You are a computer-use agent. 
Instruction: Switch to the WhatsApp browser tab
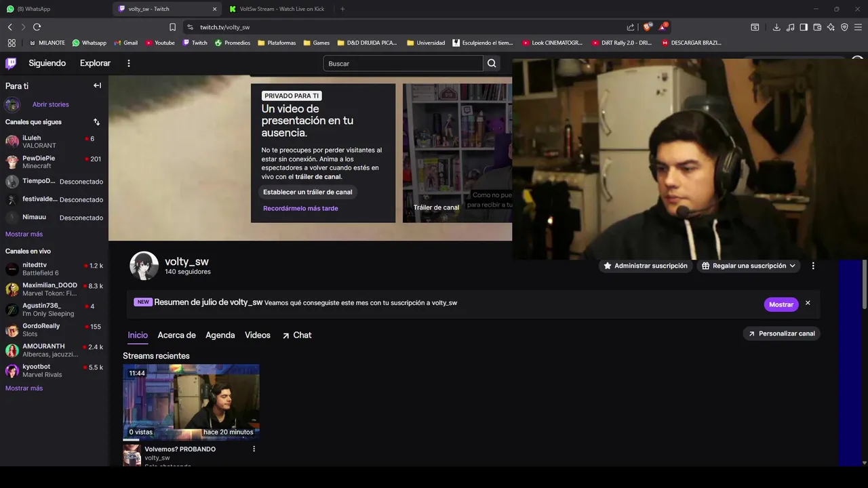click(54, 9)
